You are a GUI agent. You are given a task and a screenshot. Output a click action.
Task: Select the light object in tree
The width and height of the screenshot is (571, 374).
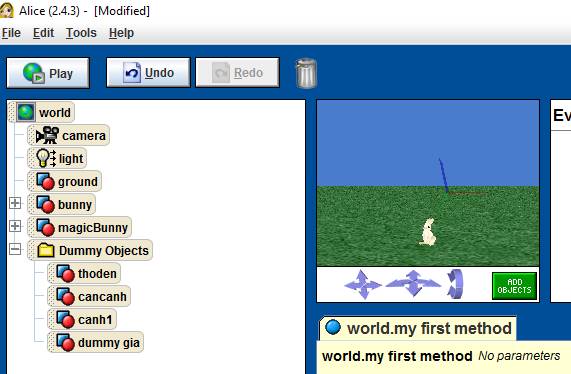(57, 158)
